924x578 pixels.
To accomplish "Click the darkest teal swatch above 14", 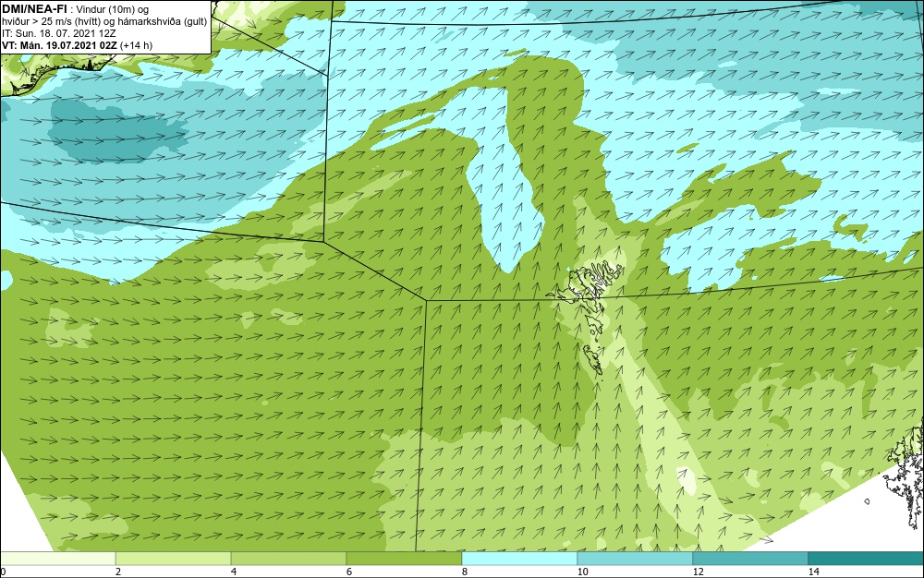I will point(867,559).
